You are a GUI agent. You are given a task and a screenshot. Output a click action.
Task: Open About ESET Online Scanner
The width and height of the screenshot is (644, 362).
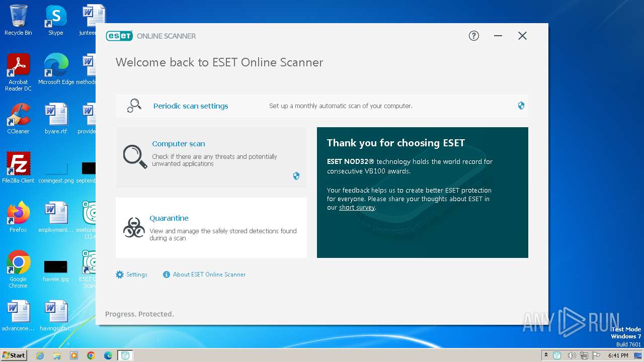209,275
